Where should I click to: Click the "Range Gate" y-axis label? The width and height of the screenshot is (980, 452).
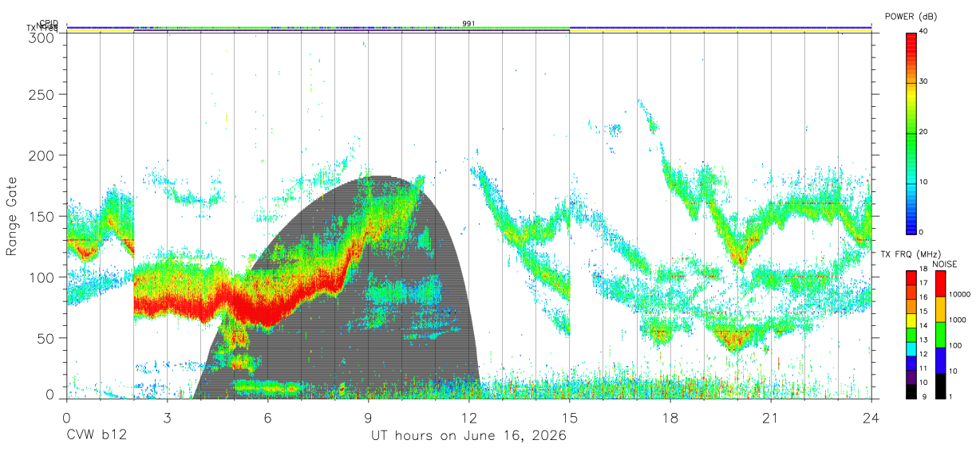point(12,216)
